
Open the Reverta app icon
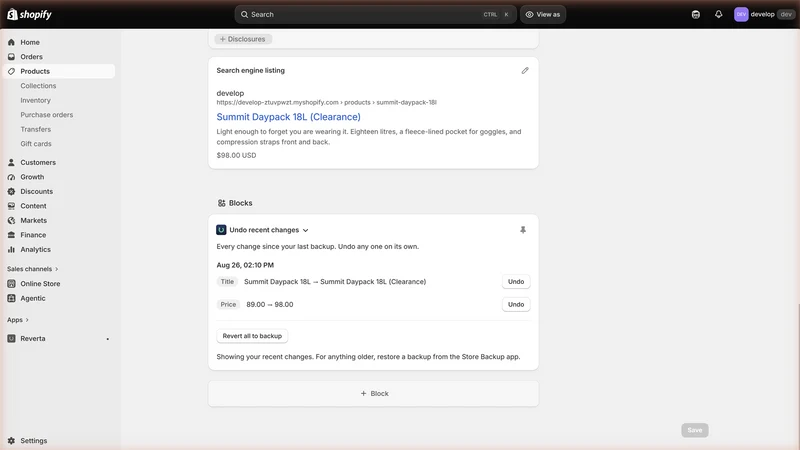point(11,338)
